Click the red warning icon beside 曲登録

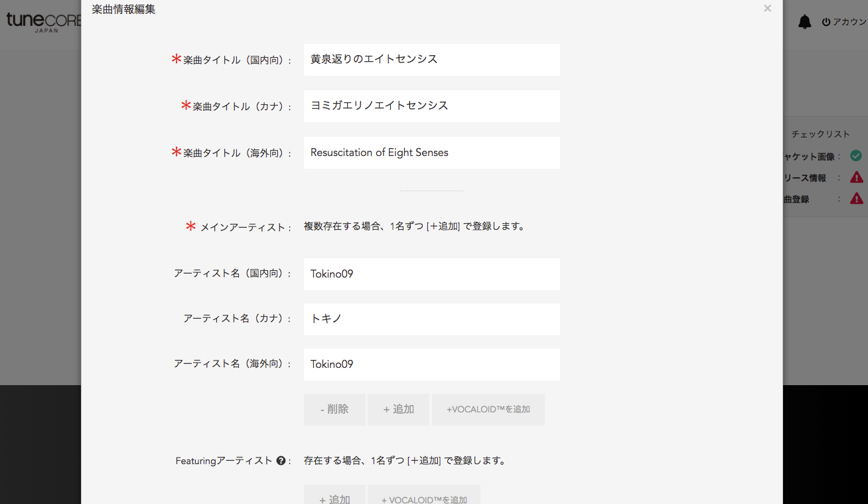coord(857,199)
